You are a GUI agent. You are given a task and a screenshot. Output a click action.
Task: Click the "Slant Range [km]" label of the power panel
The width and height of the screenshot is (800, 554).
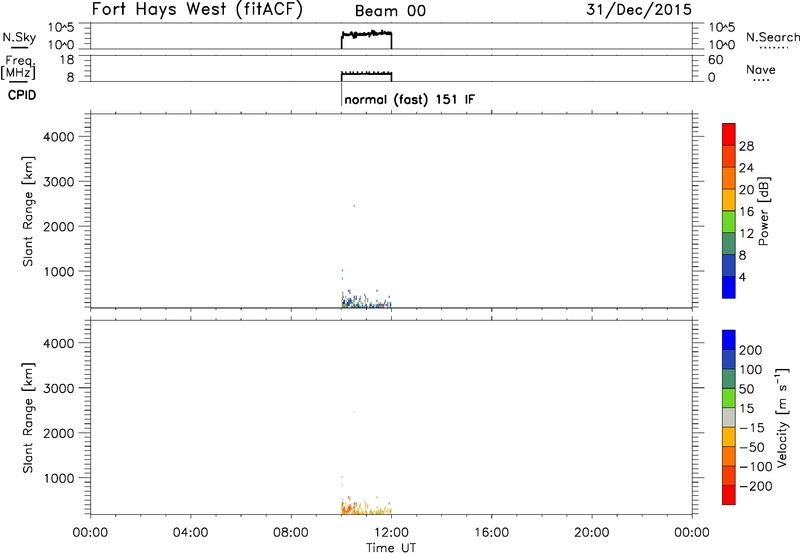(x=28, y=211)
